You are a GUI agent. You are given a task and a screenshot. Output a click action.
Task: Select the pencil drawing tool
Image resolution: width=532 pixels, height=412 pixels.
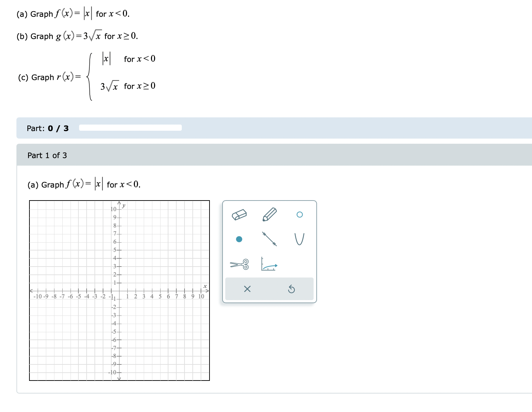click(x=270, y=214)
